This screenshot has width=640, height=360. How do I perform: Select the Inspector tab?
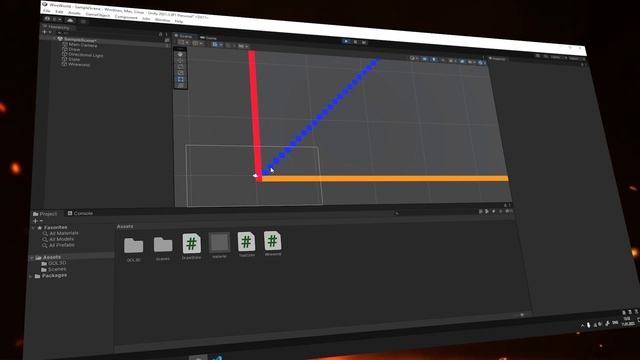tap(498, 59)
